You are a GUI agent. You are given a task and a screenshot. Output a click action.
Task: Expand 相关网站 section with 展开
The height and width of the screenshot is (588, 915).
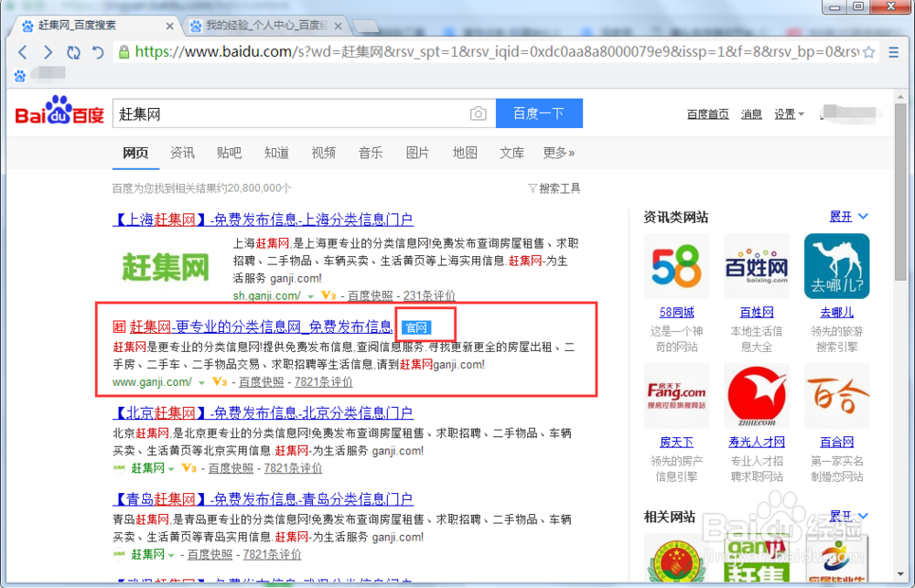(848, 517)
